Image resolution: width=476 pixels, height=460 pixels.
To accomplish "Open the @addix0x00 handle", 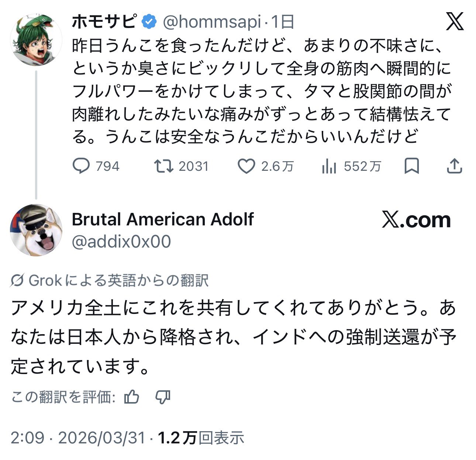I will (121, 242).
